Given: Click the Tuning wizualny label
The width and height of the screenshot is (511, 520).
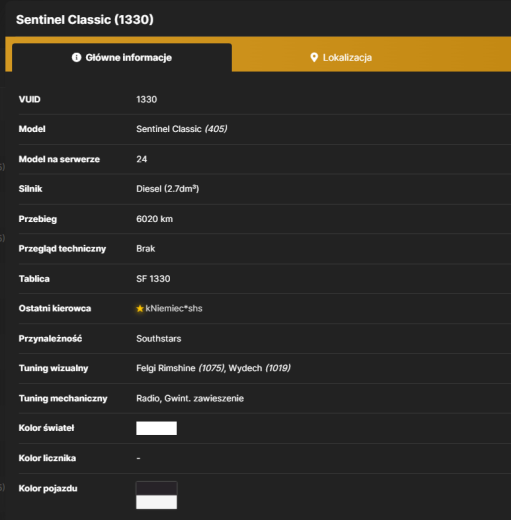Looking at the screenshot, I should point(53,368).
